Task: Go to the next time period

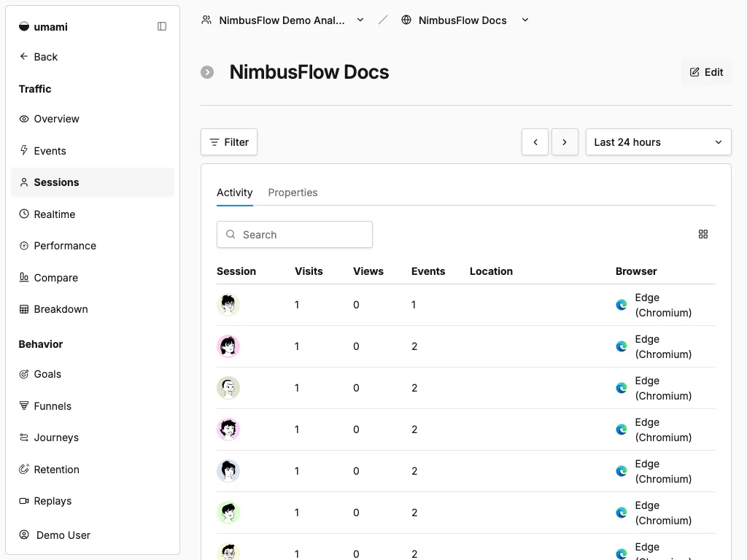Action: click(565, 142)
